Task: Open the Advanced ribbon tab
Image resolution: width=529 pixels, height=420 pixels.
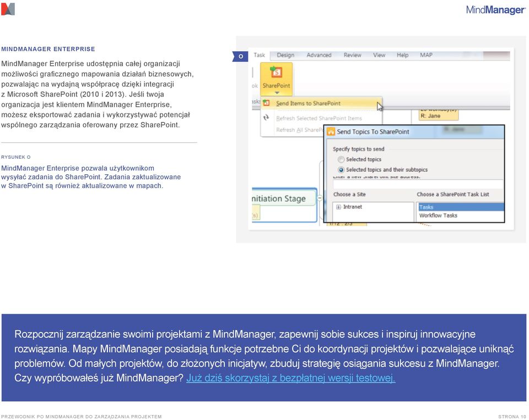Action: [x=319, y=55]
